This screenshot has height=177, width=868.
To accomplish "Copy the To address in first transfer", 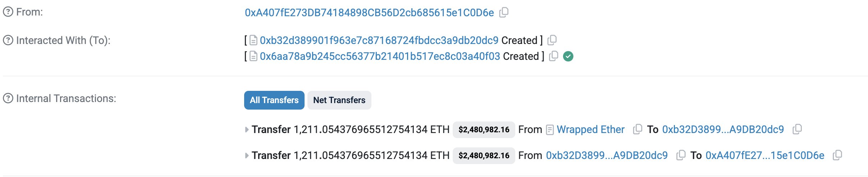I will coord(797,129).
